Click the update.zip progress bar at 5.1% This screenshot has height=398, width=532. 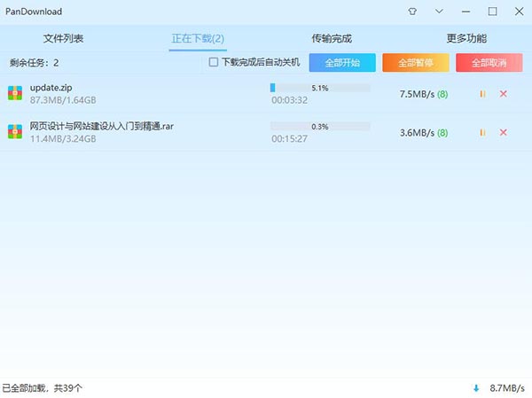(320, 88)
